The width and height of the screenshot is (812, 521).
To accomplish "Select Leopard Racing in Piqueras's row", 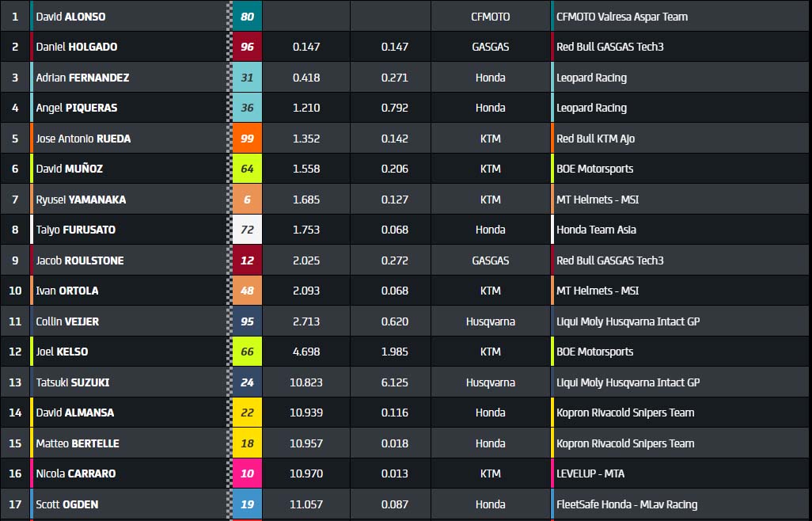I will point(591,108).
